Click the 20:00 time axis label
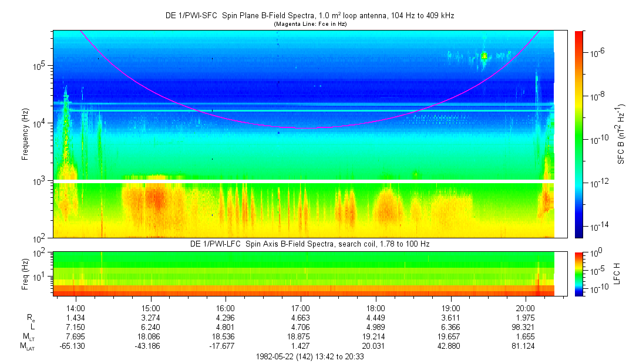Image resolution: width=636 pixels, height=364 pixels. coord(526,307)
